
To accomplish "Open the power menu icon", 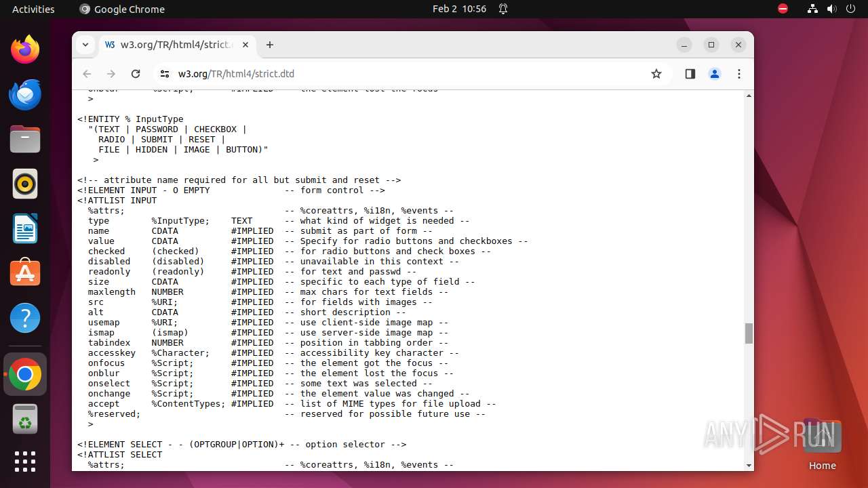I will click(850, 9).
